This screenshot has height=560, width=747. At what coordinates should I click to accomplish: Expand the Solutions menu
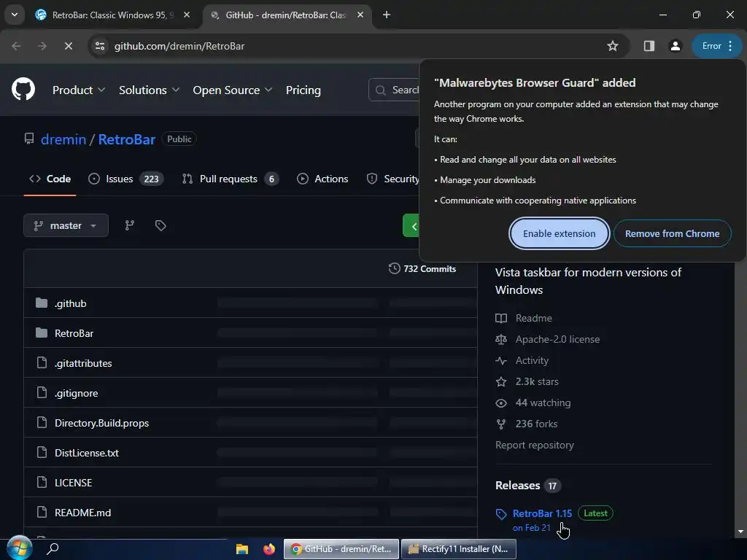(x=149, y=90)
